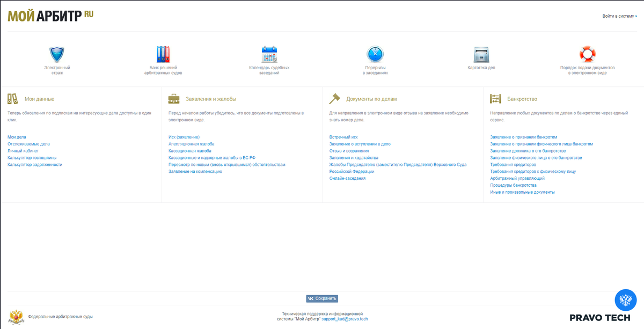
Task: Click the Порядок подачи документов label
Action: (x=587, y=70)
